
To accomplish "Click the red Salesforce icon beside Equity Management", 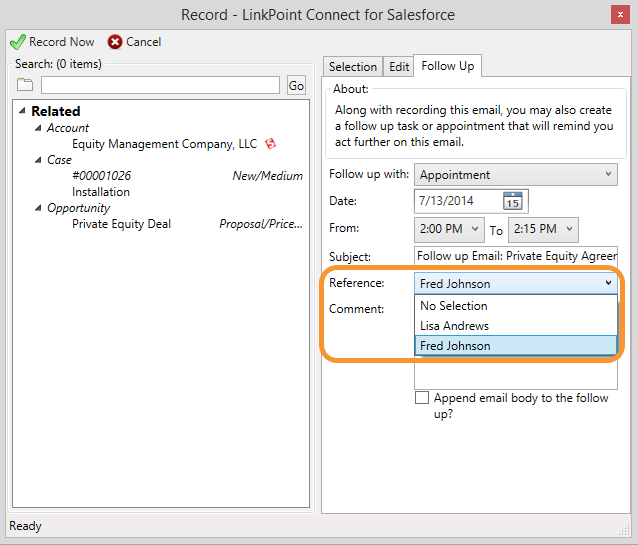I will pyautogui.click(x=271, y=144).
